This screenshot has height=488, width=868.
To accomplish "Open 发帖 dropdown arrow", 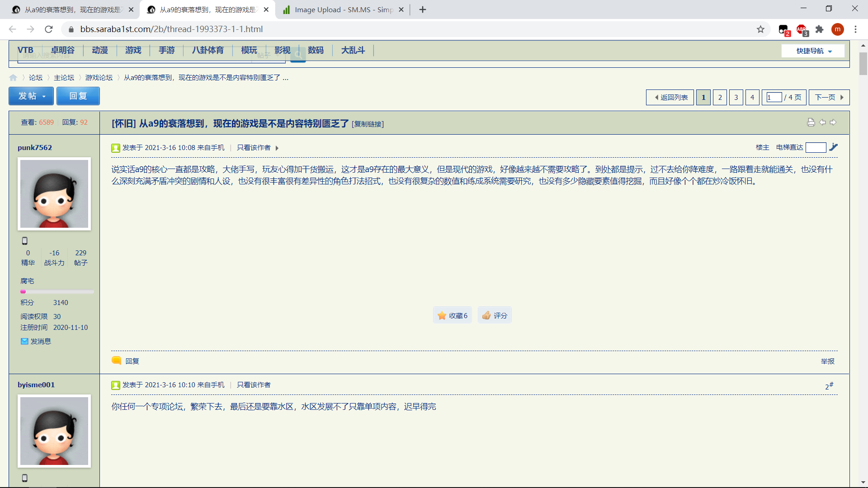I will [44, 96].
